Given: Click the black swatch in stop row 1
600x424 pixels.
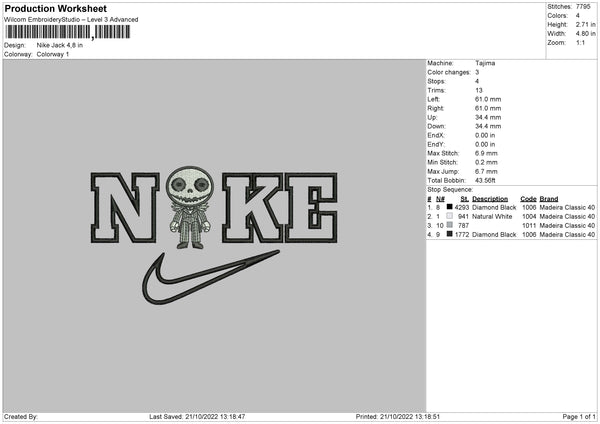Looking at the screenshot, I should [450, 207].
